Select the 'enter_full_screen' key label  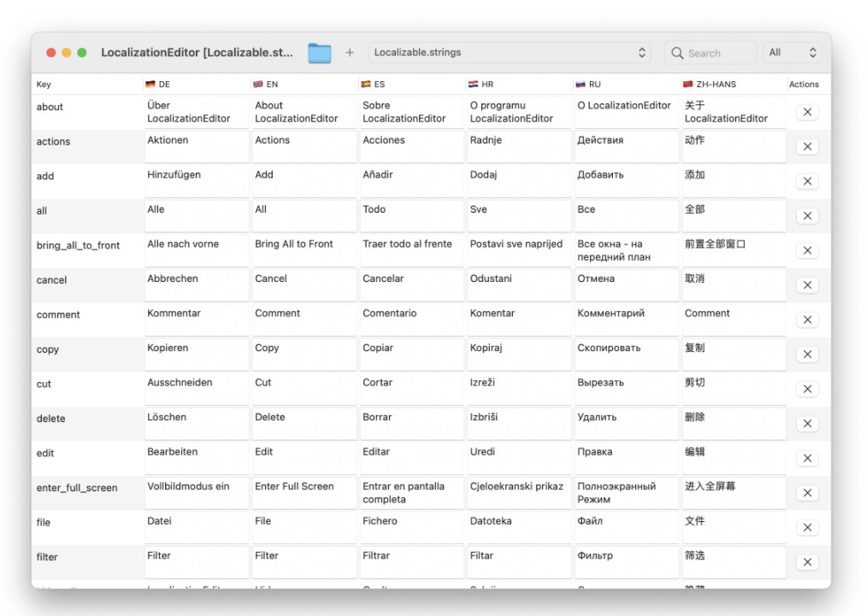point(77,488)
